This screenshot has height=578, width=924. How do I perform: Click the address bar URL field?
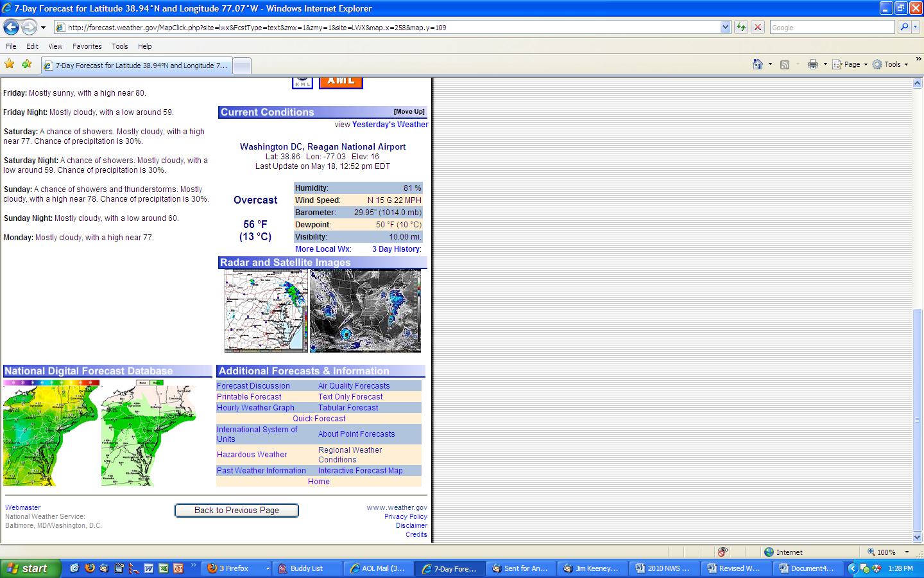393,27
